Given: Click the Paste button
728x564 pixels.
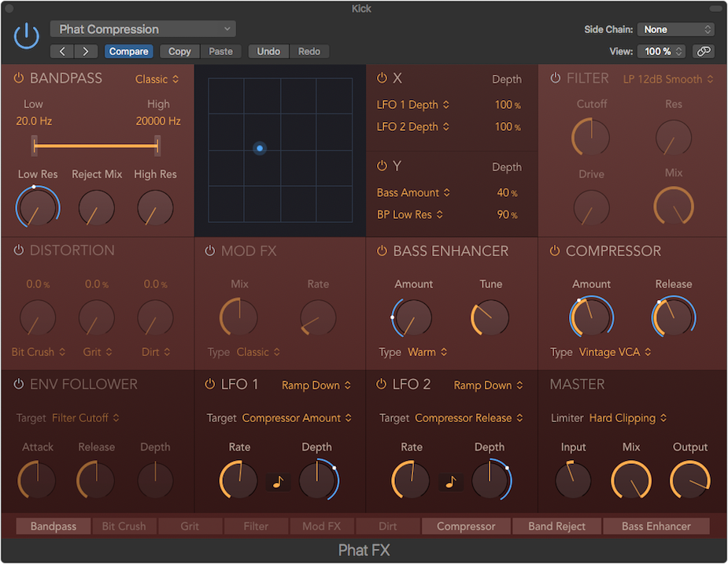Looking at the screenshot, I should [220, 51].
